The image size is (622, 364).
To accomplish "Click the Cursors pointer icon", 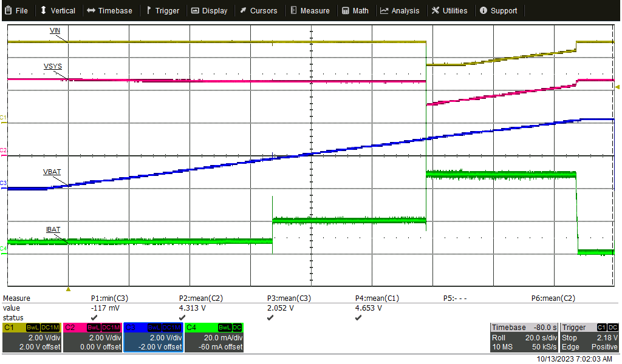I will (242, 10).
